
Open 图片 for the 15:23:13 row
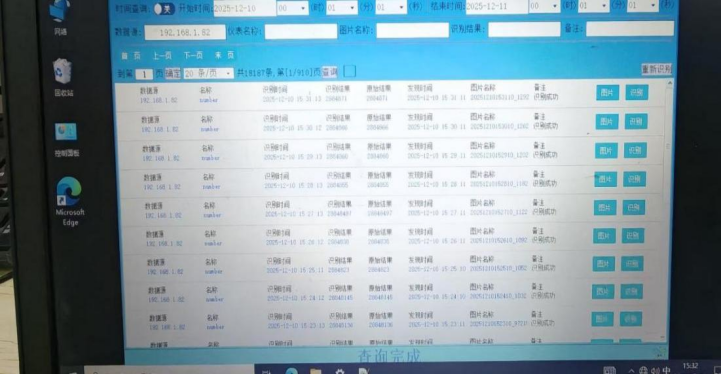(602, 319)
